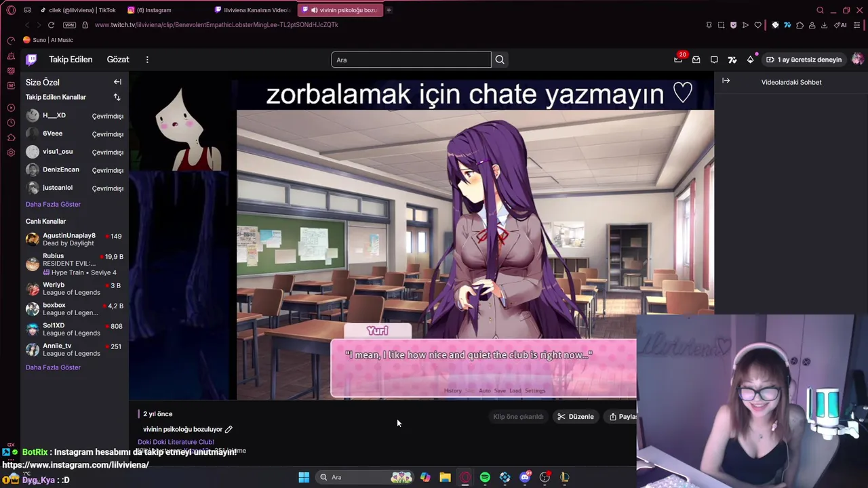Viewport: 868px width, 488px height.
Task: Go to Takip Edilen page
Action: (71, 60)
